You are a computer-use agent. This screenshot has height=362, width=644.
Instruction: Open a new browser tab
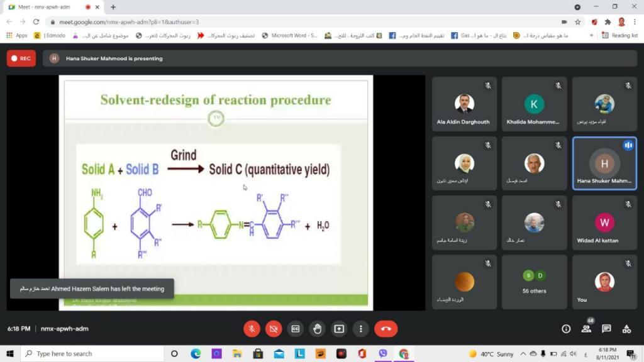113,7
